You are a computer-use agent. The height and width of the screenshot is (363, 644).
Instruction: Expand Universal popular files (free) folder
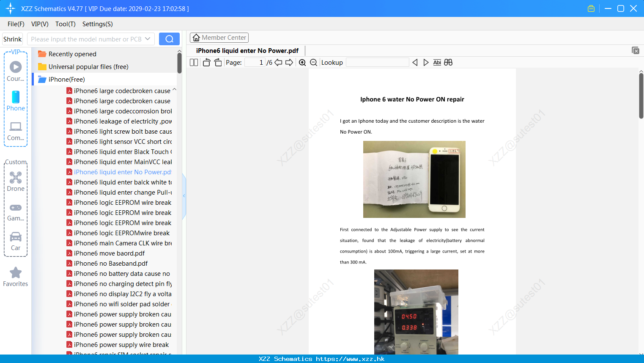pos(83,67)
